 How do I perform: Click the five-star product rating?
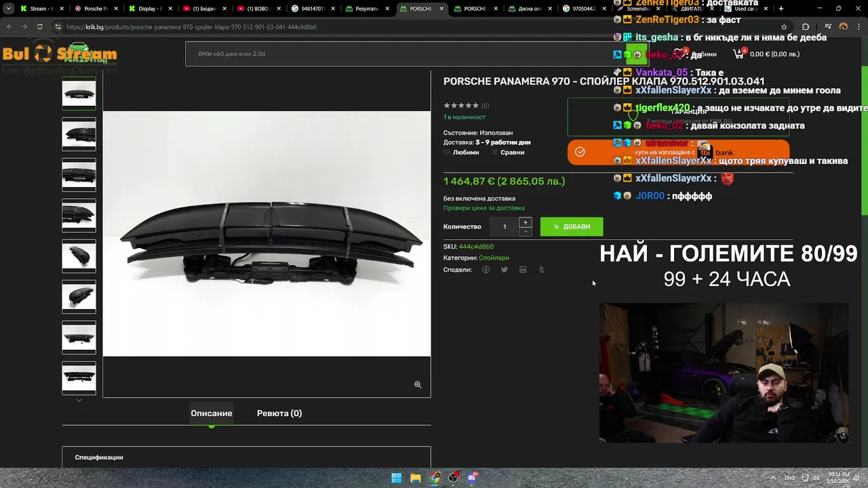coord(461,106)
